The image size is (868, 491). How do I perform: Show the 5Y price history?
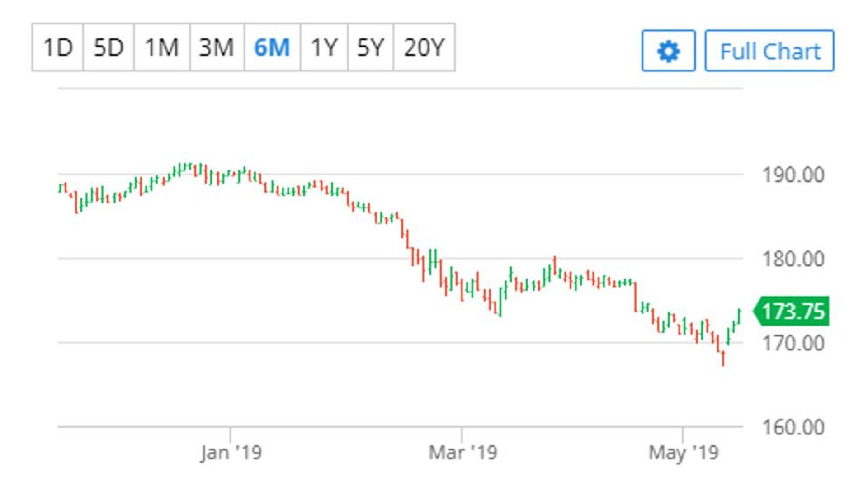(x=370, y=47)
